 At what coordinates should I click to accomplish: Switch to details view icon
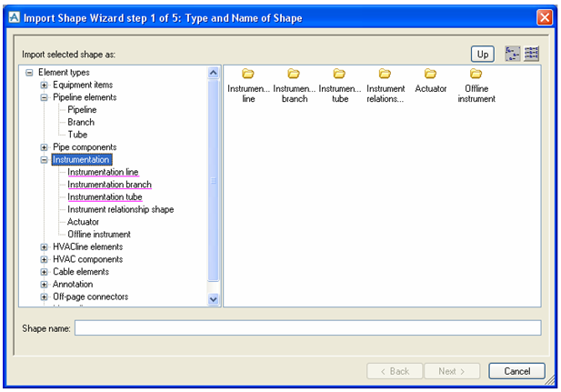[532, 54]
